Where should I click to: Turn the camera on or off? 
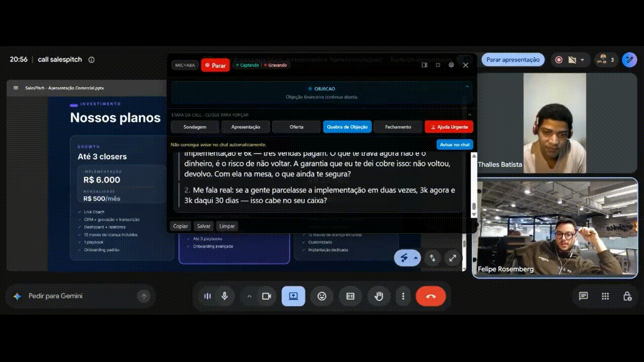click(x=267, y=296)
